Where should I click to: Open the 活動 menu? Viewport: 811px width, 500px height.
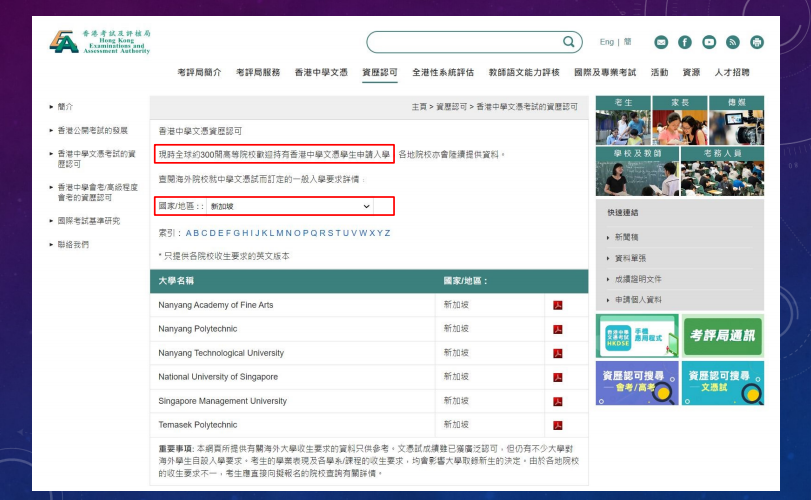coord(659,72)
